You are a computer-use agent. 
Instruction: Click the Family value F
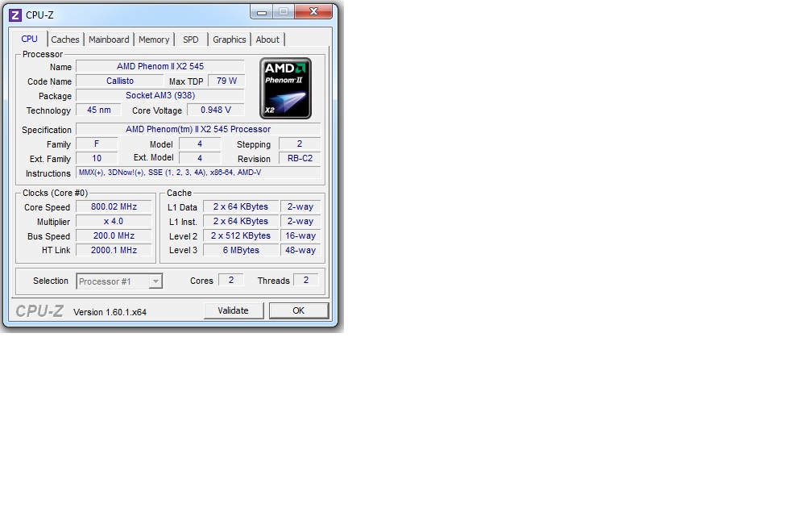pos(97,144)
